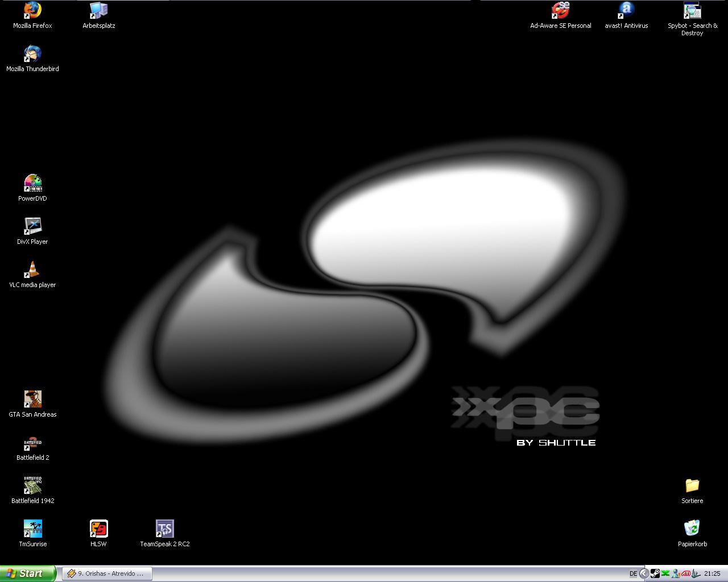Viewport: 728px width, 582px height.
Task: Select the Ad-Aware SE Personal shortcut
Action: tap(560, 11)
